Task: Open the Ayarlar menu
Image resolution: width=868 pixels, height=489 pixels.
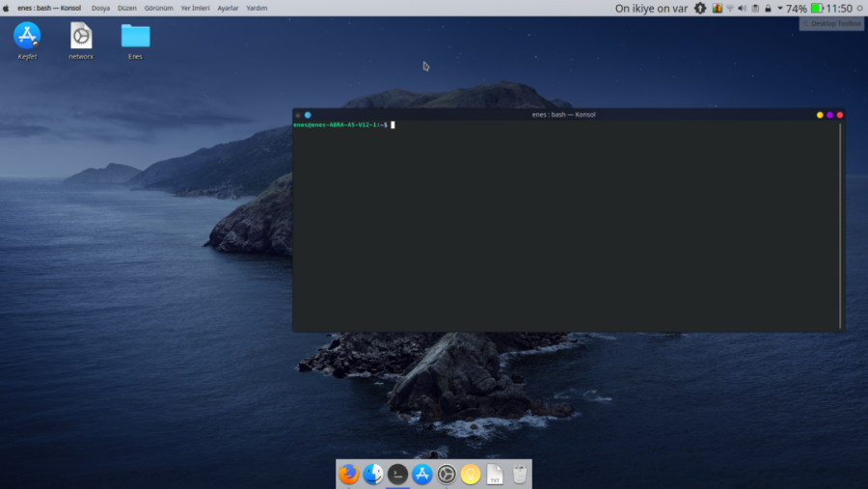Action: tap(228, 8)
